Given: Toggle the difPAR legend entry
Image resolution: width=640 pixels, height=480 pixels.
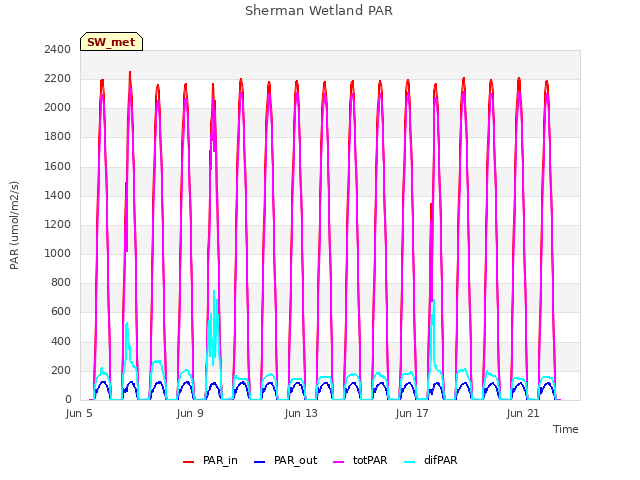Looking at the screenshot, I should coord(431,460).
